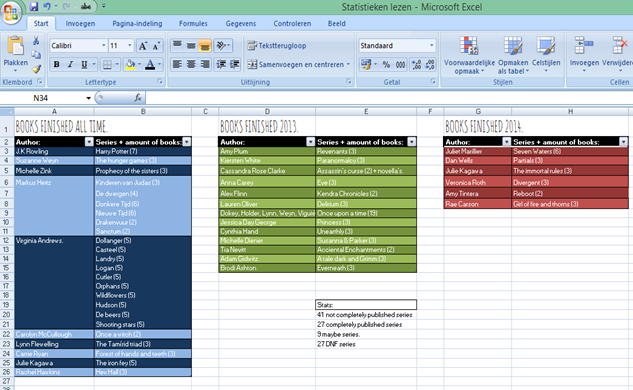Switch to the Invoegen tab
The image size is (633, 390).
tap(80, 23)
